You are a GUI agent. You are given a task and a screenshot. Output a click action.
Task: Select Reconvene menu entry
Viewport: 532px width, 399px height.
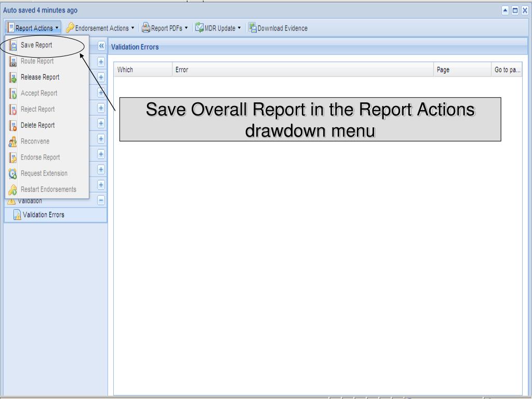[x=47, y=141]
